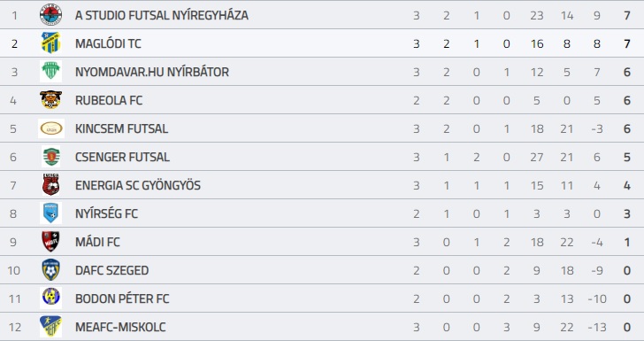Select the Mádi FC black-red crest
This screenshot has width=644, height=341.
[x=51, y=242]
